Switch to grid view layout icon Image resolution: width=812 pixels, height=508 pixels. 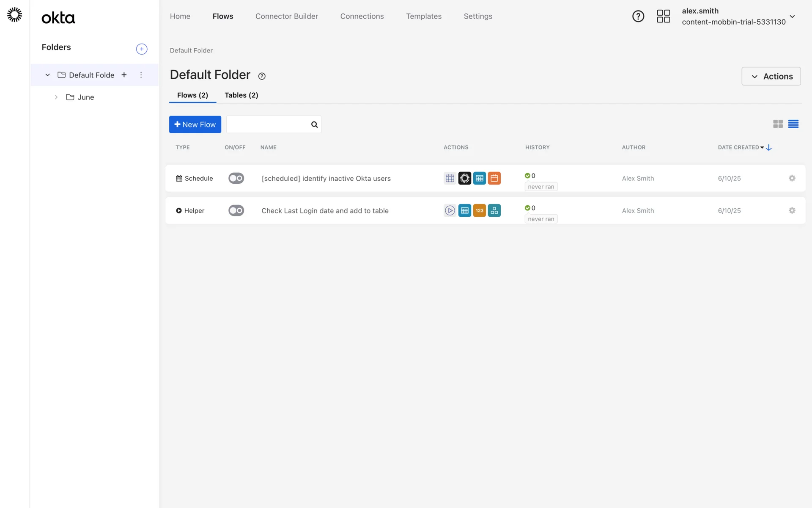coord(778,124)
